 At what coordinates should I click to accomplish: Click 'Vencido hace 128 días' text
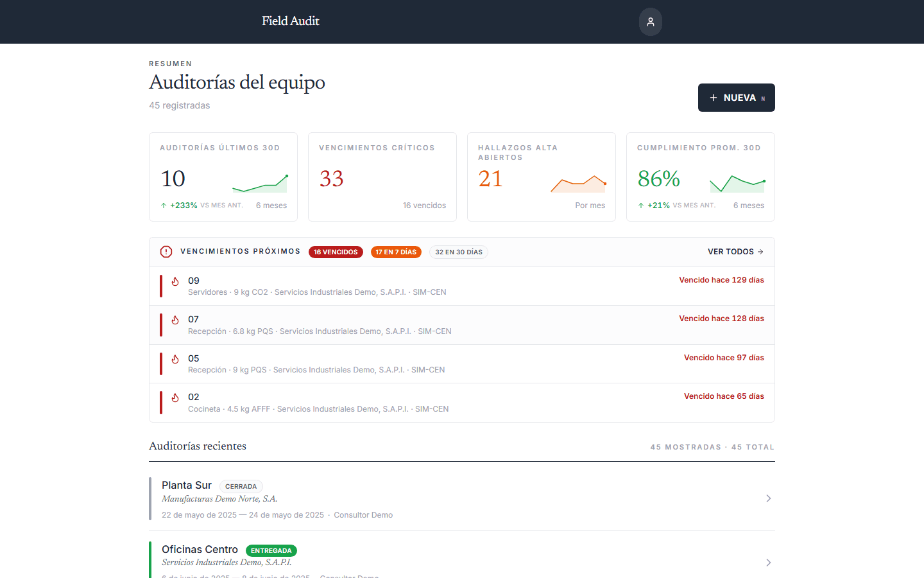(x=721, y=319)
